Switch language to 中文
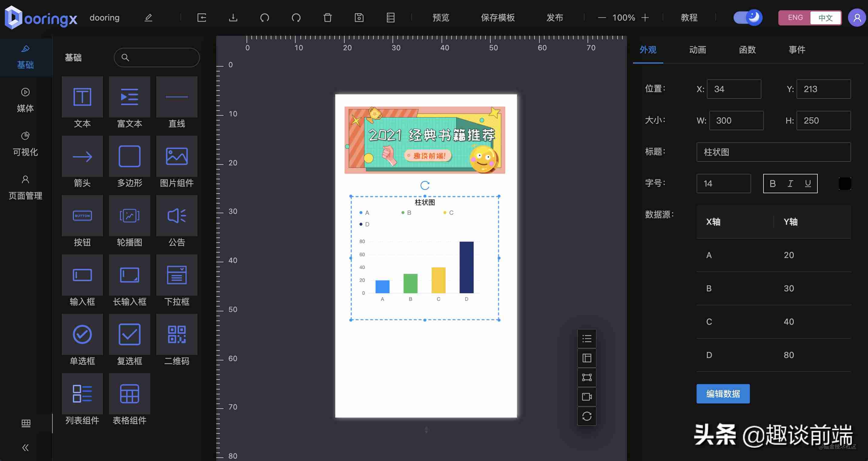 click(x=825, y=18)
